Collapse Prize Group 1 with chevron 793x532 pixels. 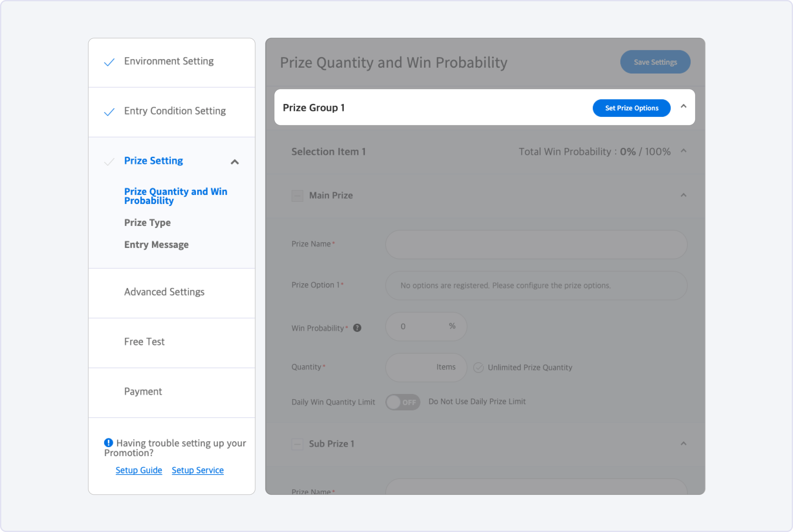(683, 107)
